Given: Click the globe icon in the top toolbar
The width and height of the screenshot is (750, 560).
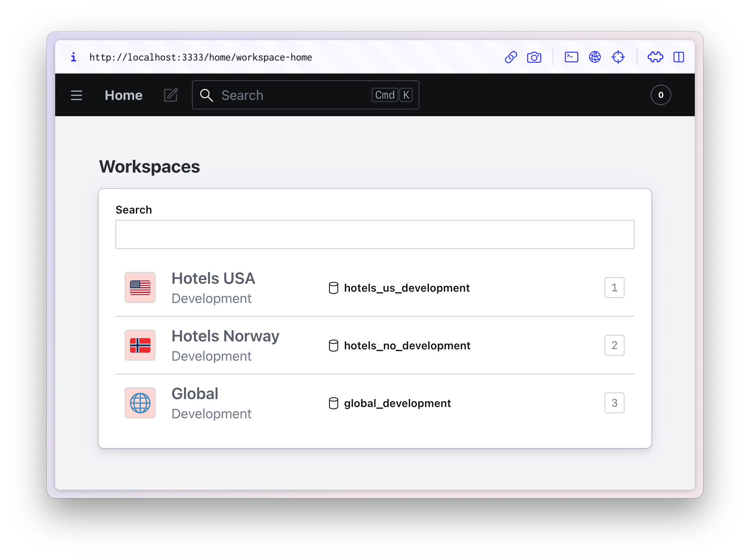Looking at the screenshot, I should click(x=595, y=57).
